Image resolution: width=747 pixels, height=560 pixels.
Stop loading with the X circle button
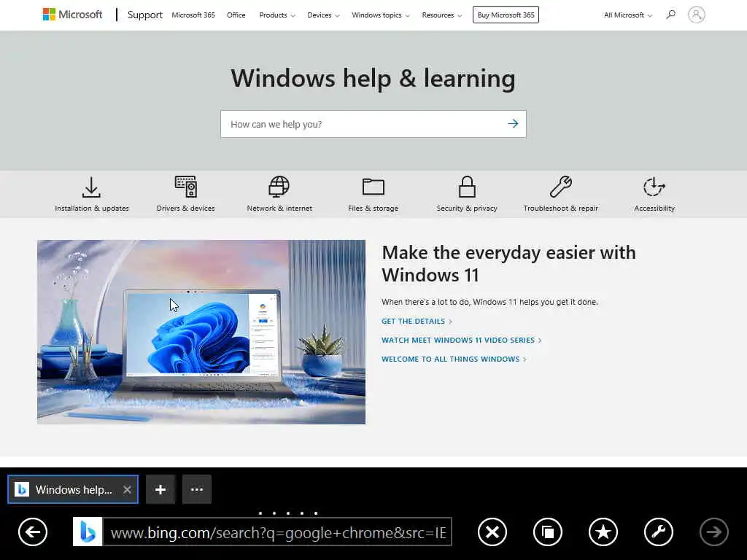pos(492,532)
